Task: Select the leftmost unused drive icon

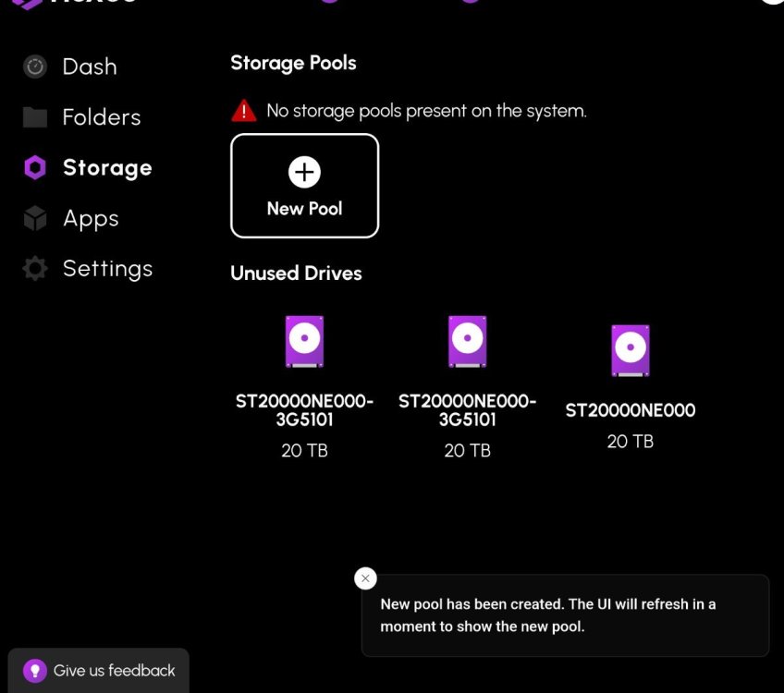Action: click(x=304, y=341)
